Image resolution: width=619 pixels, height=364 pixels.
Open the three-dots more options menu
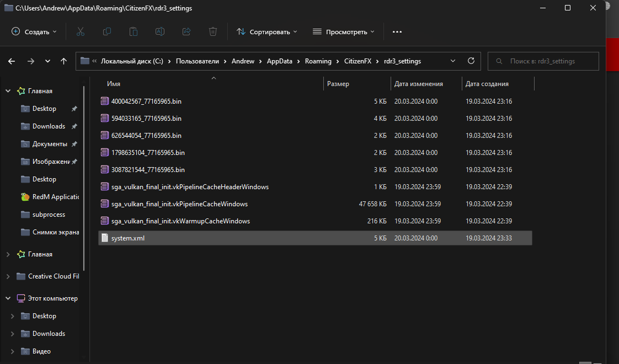[397, 31]
